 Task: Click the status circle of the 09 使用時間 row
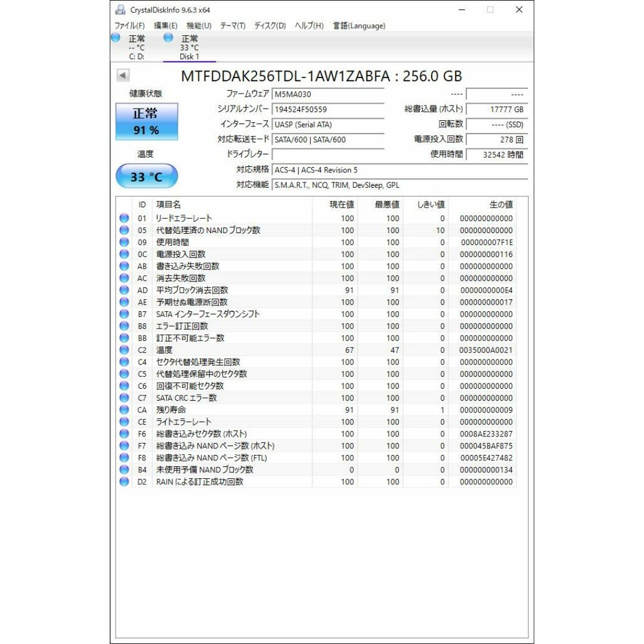[124, 242]
